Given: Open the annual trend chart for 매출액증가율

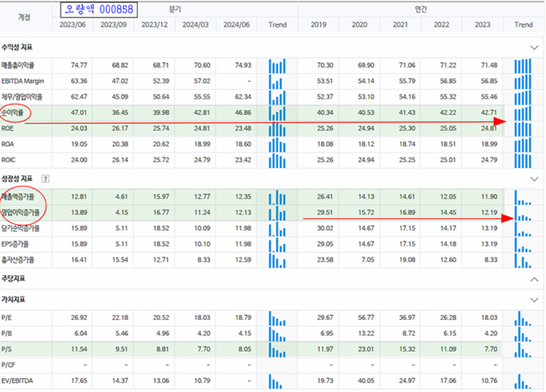Looking at the screenshot, I should pyautogui.click(x=523, y=198).
